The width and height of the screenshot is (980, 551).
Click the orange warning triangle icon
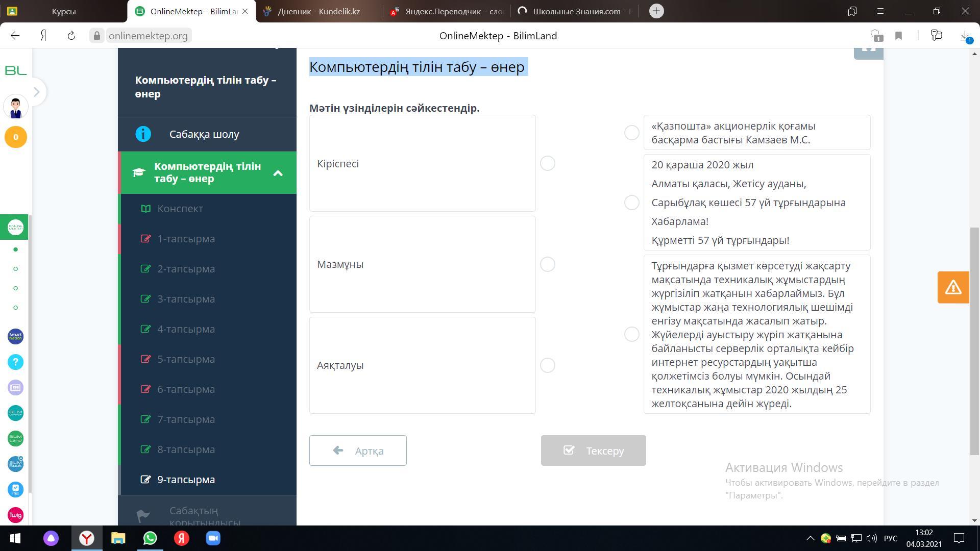953,287
